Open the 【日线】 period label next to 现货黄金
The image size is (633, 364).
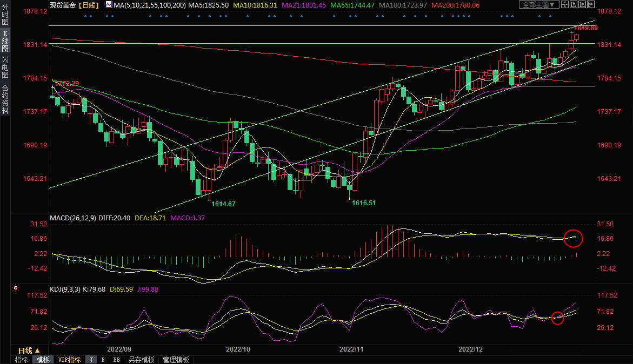click(88, 5)
